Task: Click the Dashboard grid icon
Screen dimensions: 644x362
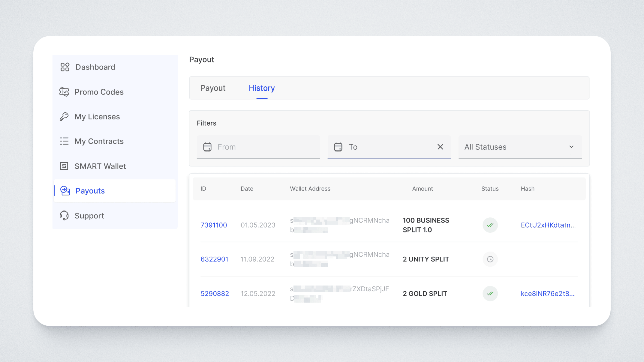Action: tap(65, 67)
